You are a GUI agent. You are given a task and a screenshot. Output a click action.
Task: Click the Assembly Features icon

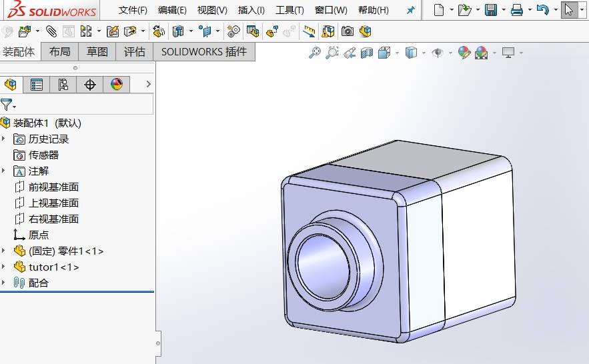tap(178, 31)
